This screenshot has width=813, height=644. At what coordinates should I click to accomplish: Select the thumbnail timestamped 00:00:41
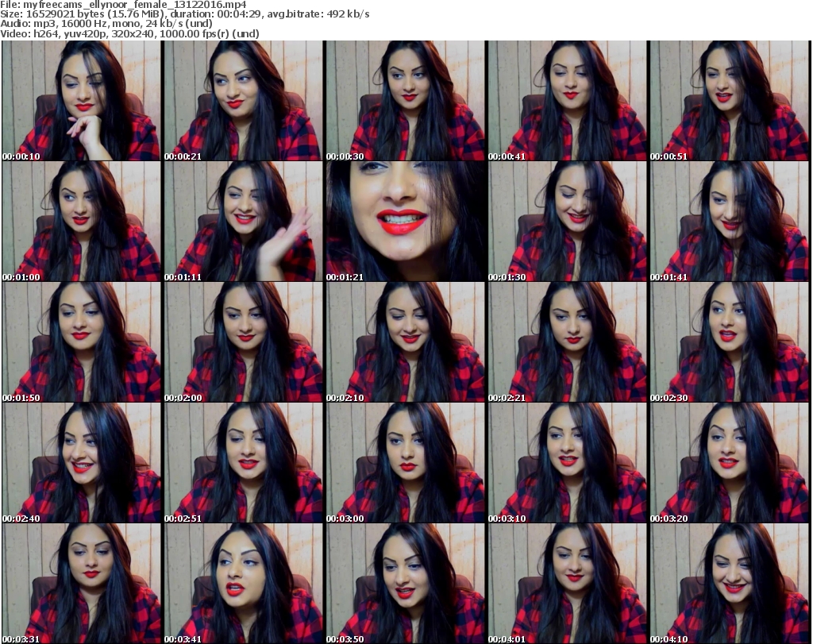(x=567, y=101)
